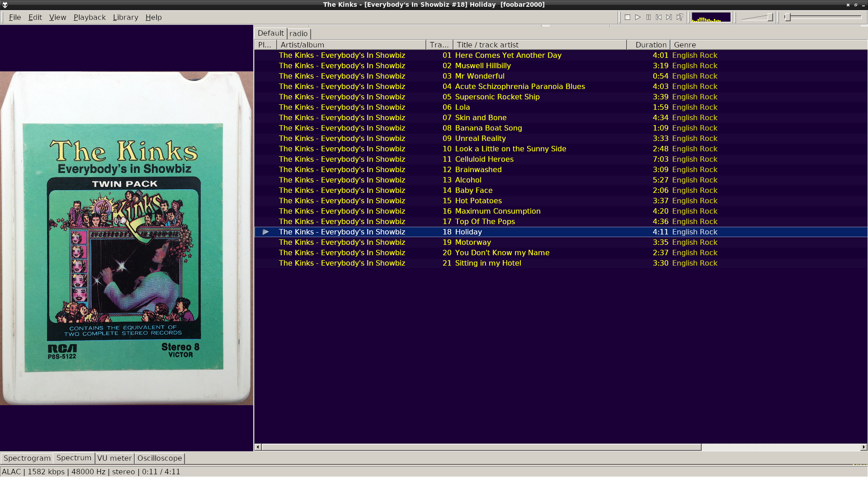Open the Oscilloscope tab
The height and width of the screenshot is (477, 868).
pos(160,458)
